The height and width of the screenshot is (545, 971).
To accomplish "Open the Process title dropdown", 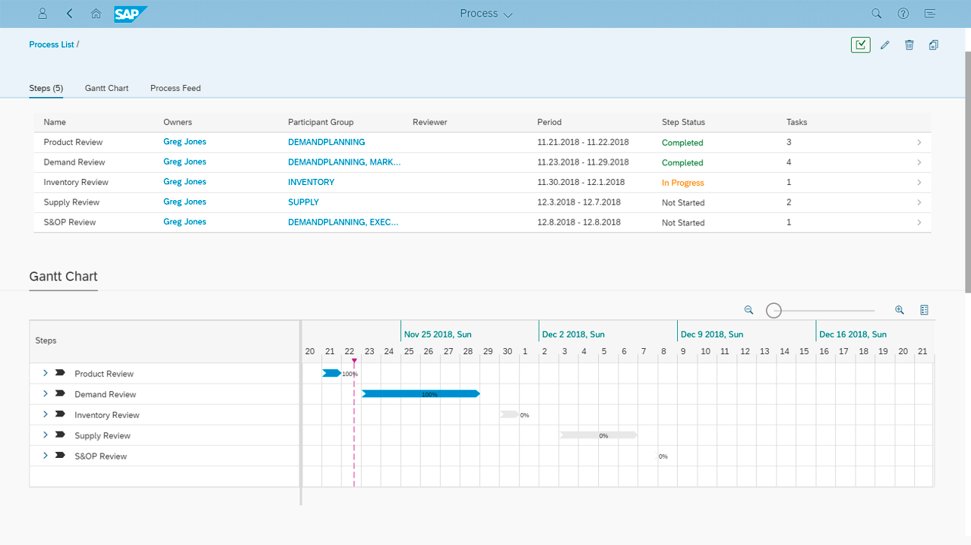I will click(486, 13).
